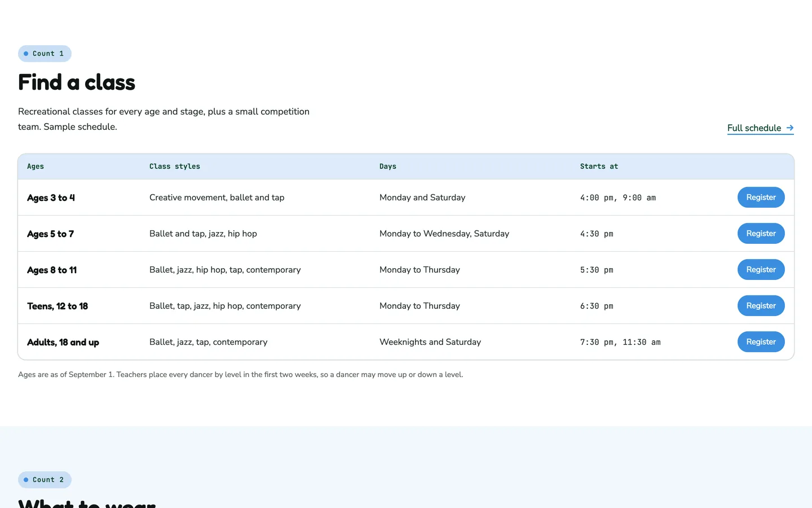The width and height of the screenshot is (812, 508).
Task: Click the '4:00 pm, 9:00 am' start time
Action: click(x=618, y=198)
